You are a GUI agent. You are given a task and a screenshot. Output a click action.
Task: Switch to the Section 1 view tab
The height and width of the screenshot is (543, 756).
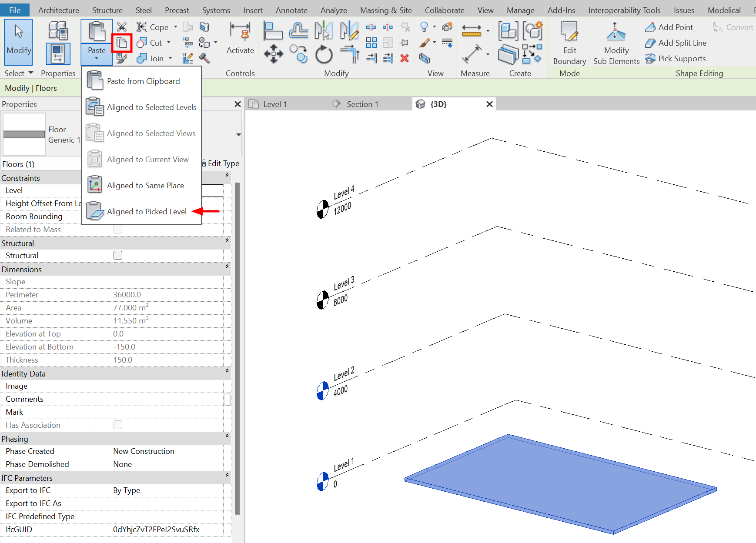coord(362,104)
